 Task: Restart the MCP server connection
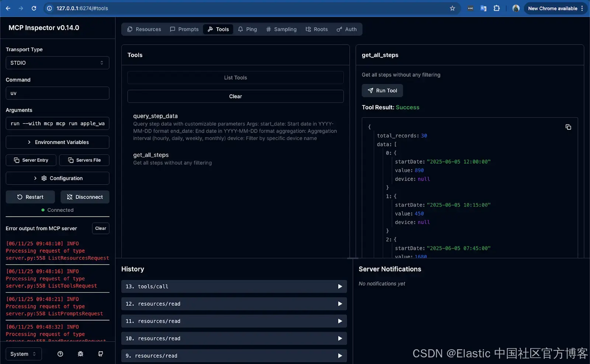[30, 197]
